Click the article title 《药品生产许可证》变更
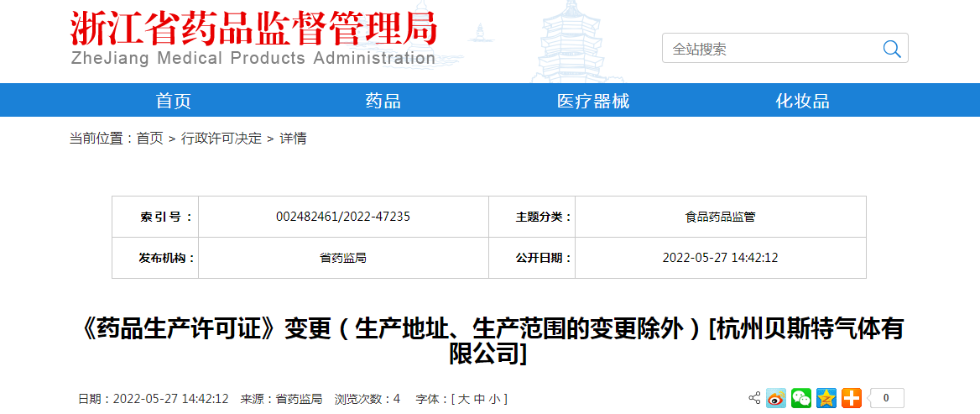The width and height of the screenshot is (980, 414). coord(489,342)
